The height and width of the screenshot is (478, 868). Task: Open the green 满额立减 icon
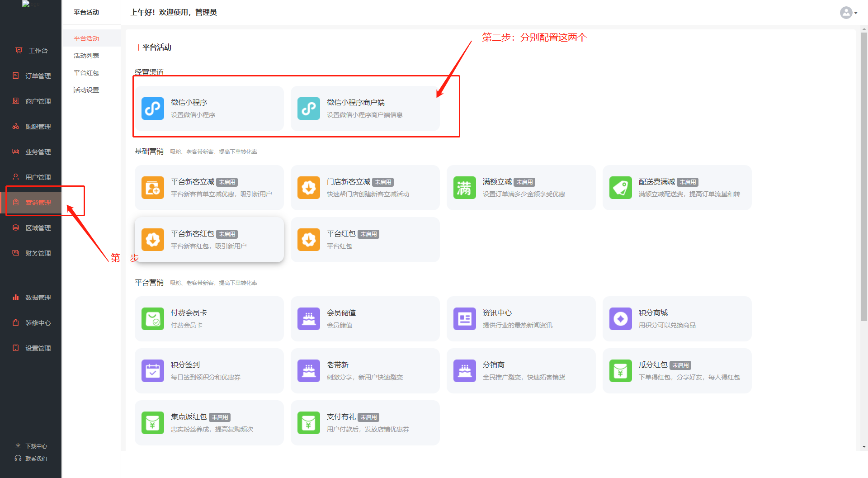pos(464,188)
